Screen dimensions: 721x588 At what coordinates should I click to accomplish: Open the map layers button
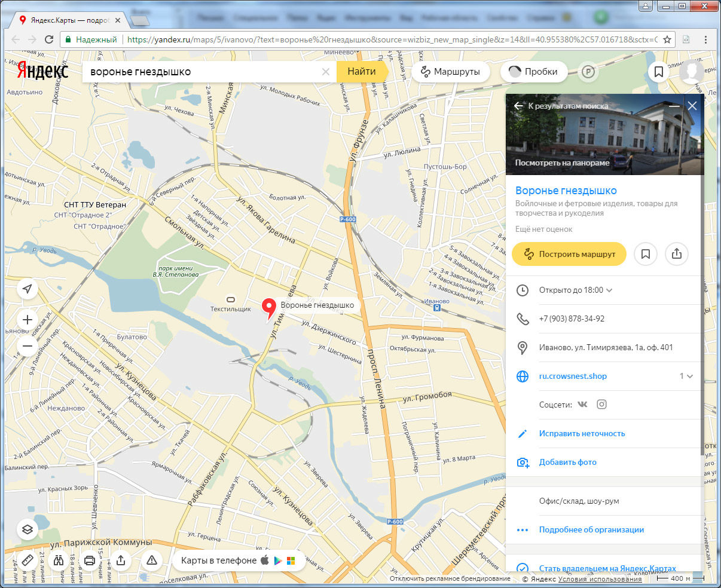(x=27, y=529)
